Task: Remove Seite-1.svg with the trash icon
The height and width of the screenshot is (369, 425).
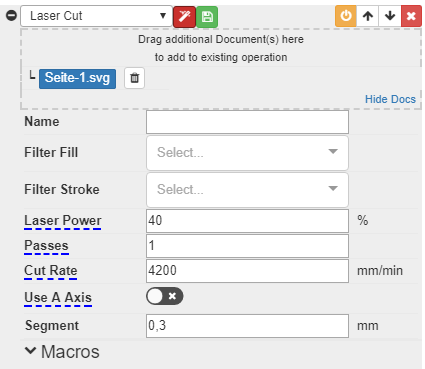Action: point(134,78)
